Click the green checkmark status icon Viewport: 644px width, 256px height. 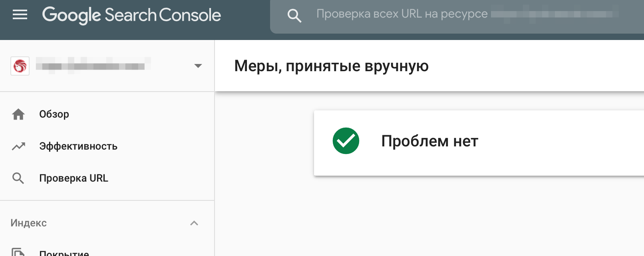coord(346,141)
